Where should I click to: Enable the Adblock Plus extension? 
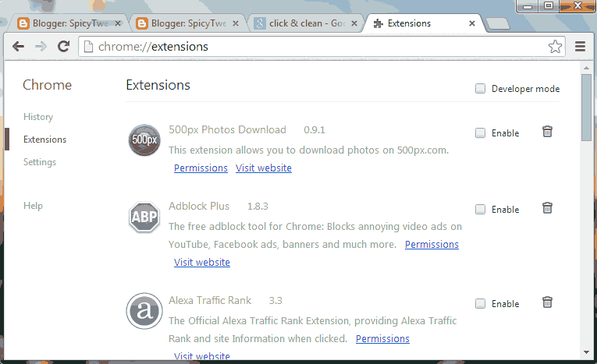click(x=480, y=209)
